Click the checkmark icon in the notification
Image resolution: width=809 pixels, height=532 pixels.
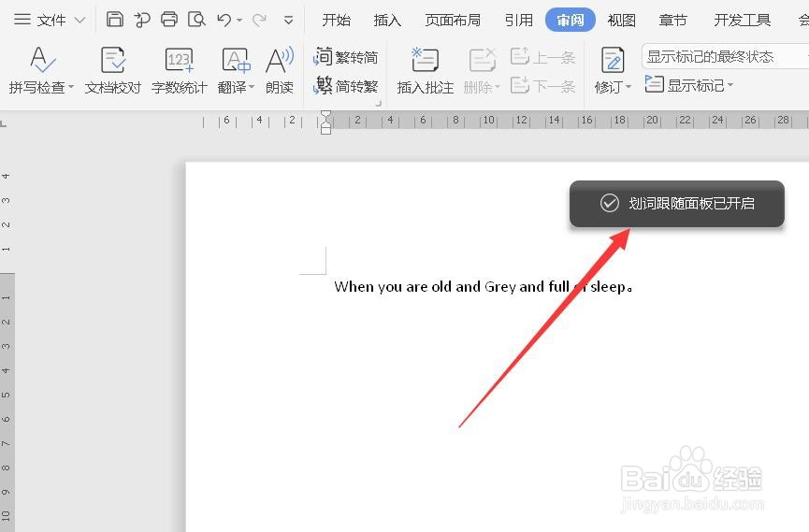pyautogui.click(x=610, y=203)
